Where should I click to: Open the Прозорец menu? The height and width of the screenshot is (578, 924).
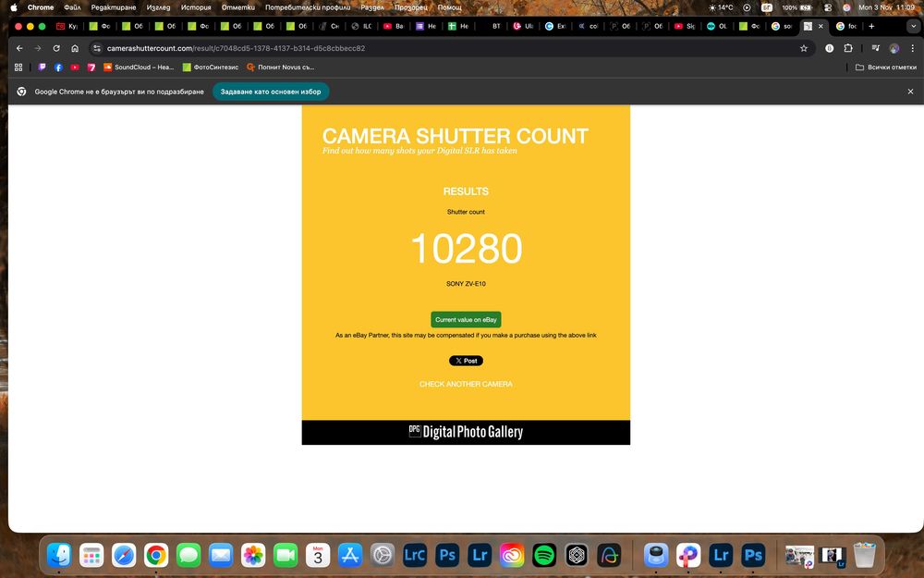click(411, 7)
